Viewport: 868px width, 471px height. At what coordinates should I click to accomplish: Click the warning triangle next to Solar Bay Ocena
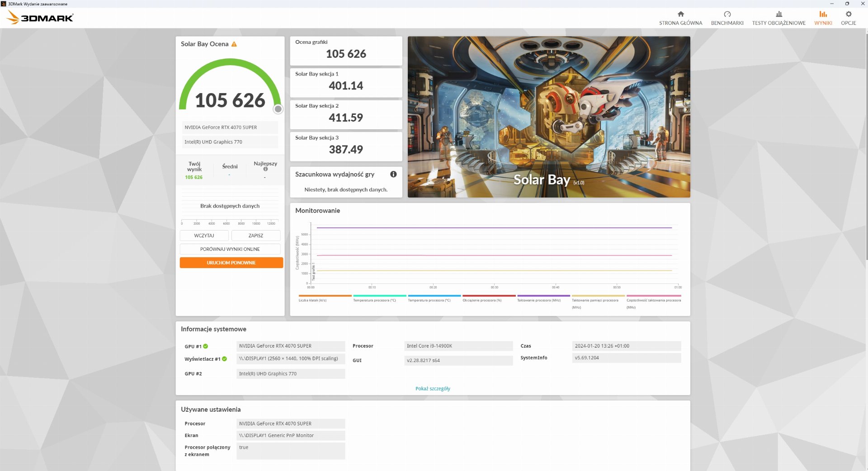[234, 44]
